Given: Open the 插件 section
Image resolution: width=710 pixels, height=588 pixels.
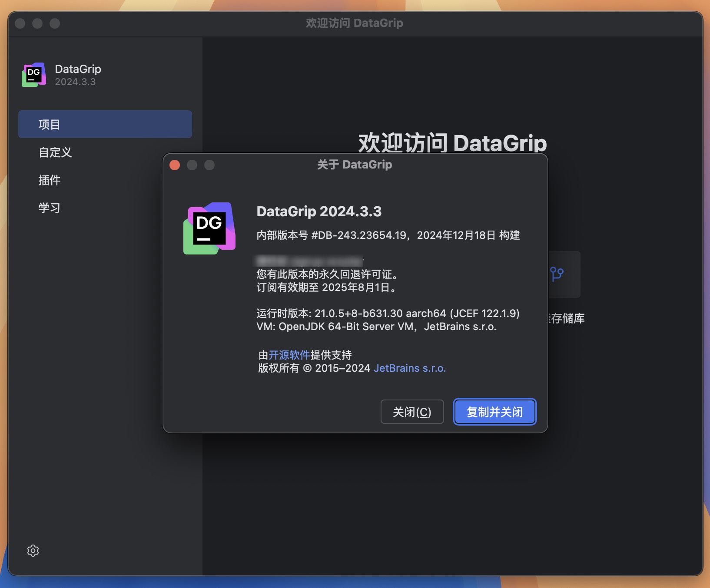Looking at the screenshot, I should [49, 180].
